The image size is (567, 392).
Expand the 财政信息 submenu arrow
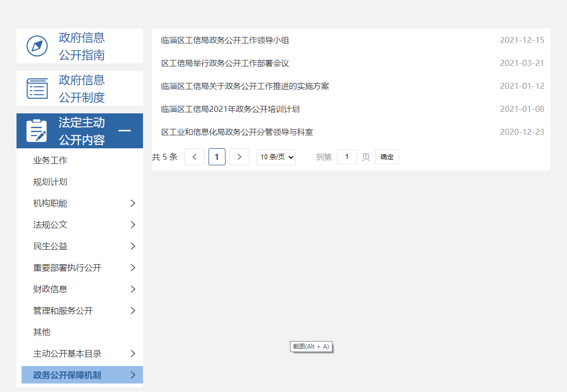tap(133, 289)
